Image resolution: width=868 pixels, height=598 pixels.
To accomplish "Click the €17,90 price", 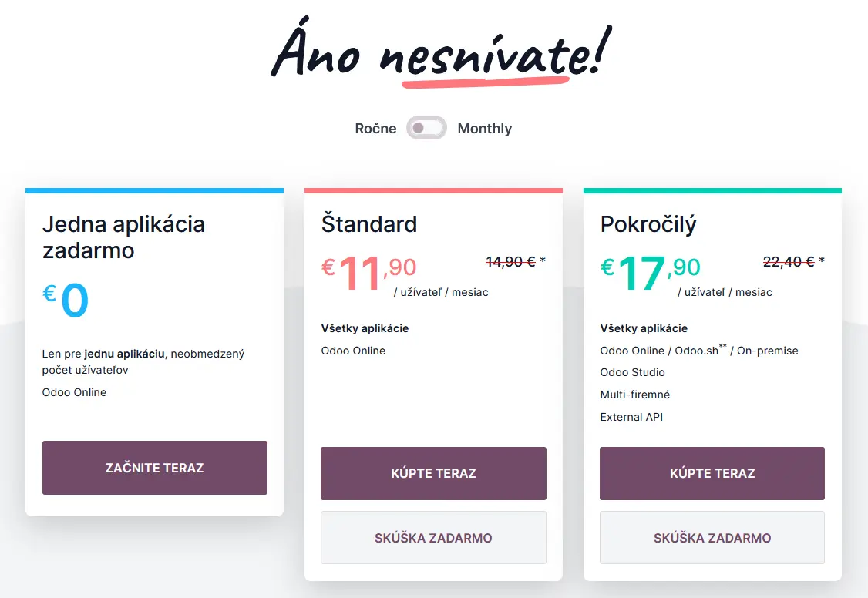I will pos(651,271).
